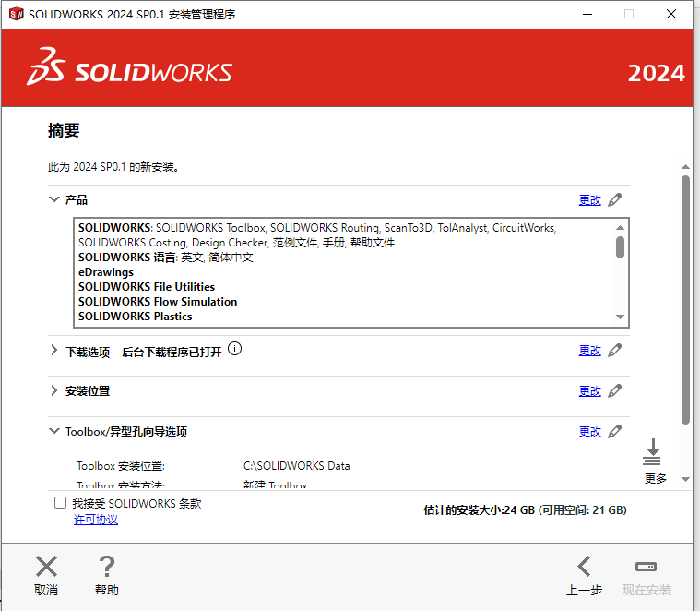700x611 pixels.
Task: Click the main summary scroll-down arrow
Action: tap(686, 479)
